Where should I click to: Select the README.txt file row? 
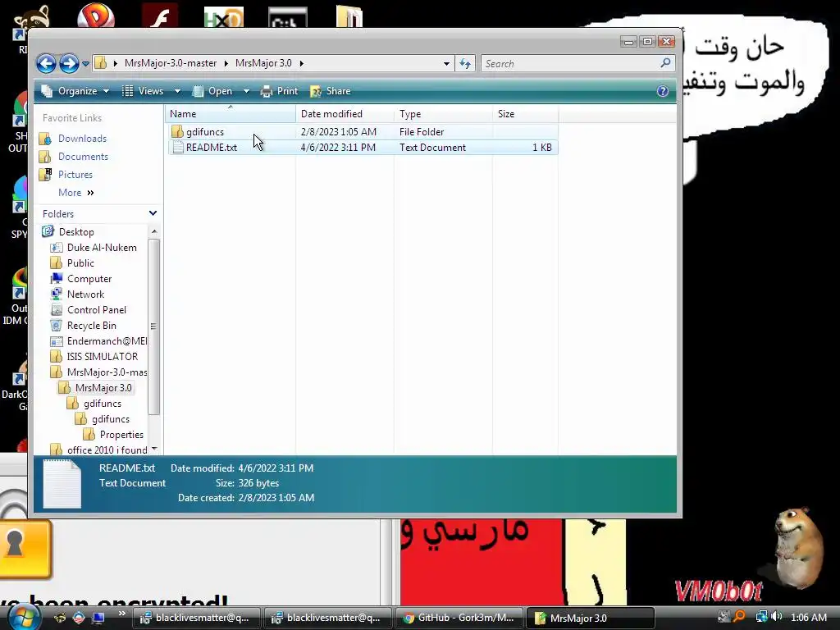click(x=363, y=148)
